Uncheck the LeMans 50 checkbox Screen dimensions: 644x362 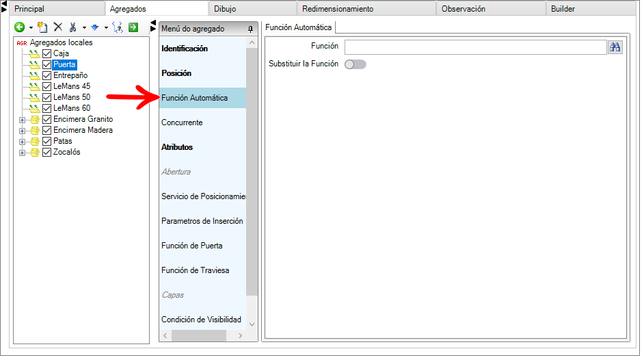pyautogui.click(x=46, y=97)
